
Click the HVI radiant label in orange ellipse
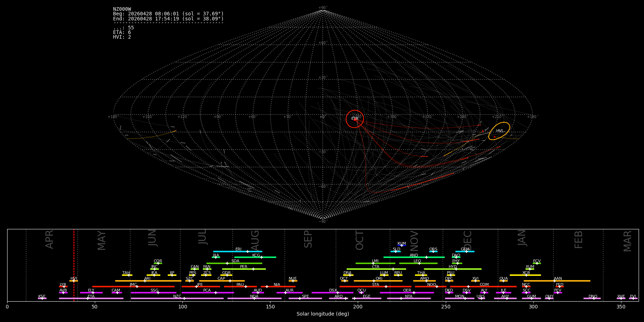[499, 131]
